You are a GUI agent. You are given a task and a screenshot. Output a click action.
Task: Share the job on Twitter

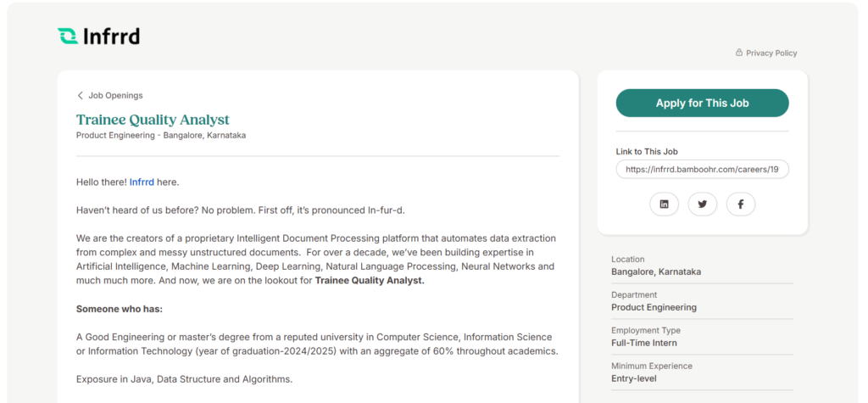pos(702,204)
